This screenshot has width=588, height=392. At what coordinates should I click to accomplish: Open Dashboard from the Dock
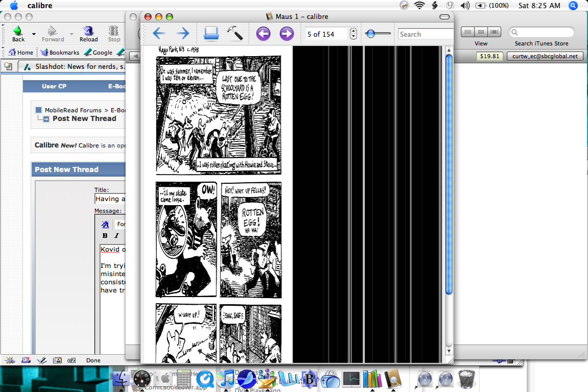click(142, 379)
